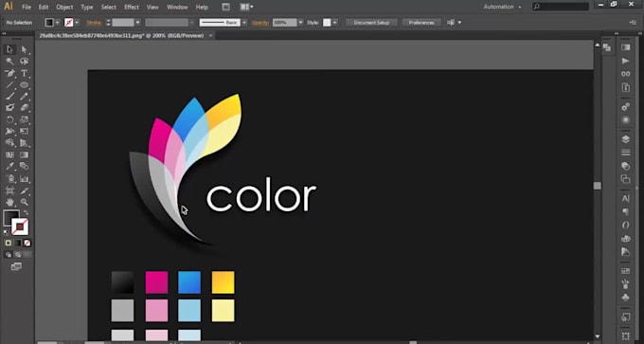Screen dimensions: 644x344
Task: Set paint mode to None
Action: tap(27, 243)
